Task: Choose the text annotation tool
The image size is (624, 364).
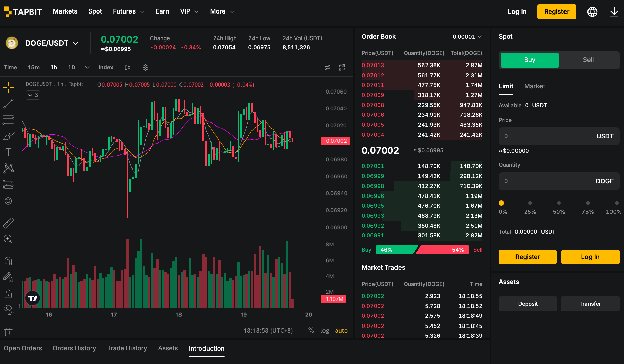Action: click(8, 152)
